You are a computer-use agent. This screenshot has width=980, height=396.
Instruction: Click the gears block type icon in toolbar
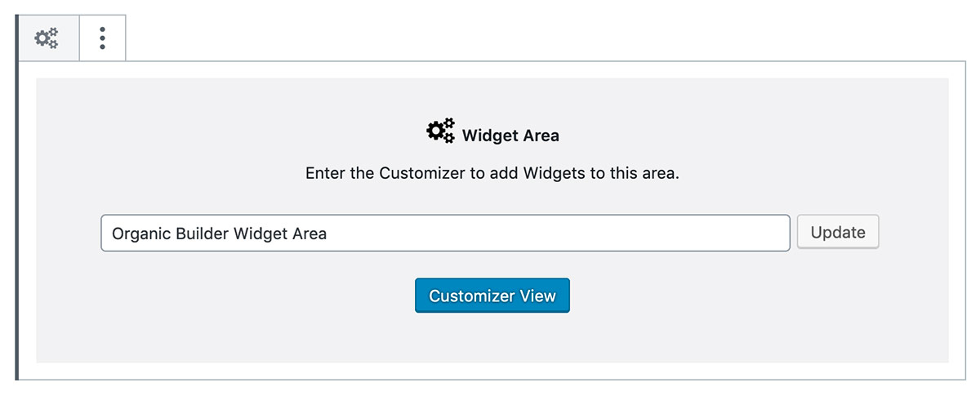tap(47, 38)
